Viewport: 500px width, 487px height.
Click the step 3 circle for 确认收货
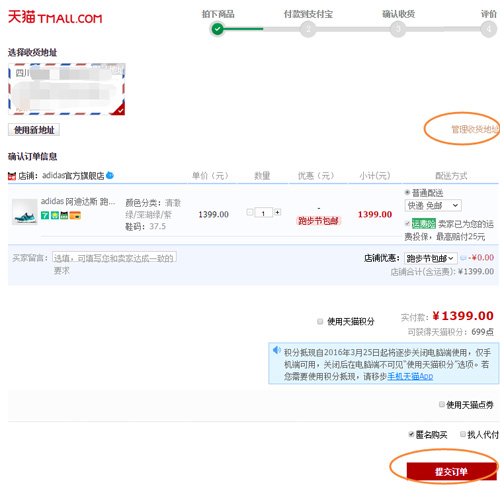coord(398,29)
